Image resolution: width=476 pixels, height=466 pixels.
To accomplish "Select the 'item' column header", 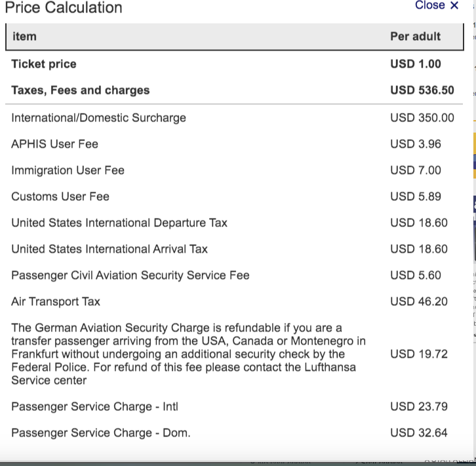I will coord(24,37).
